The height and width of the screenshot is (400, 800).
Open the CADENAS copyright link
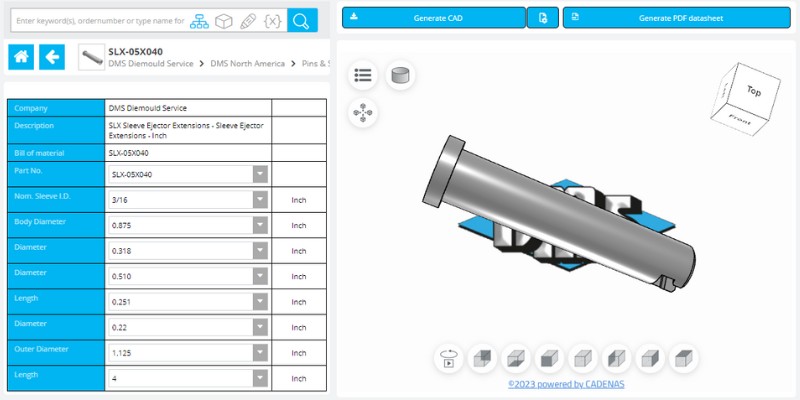pyautogui.click(x=566, y=384)
